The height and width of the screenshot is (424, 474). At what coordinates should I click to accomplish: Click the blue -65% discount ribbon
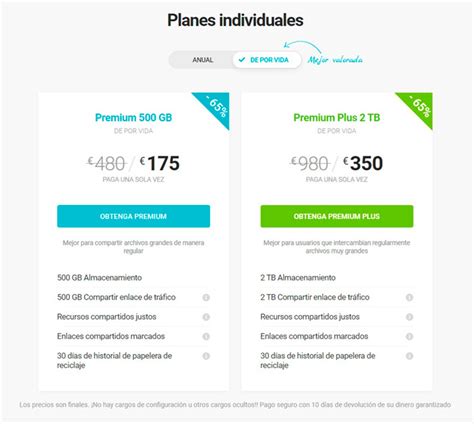click(x=216, y=105)
